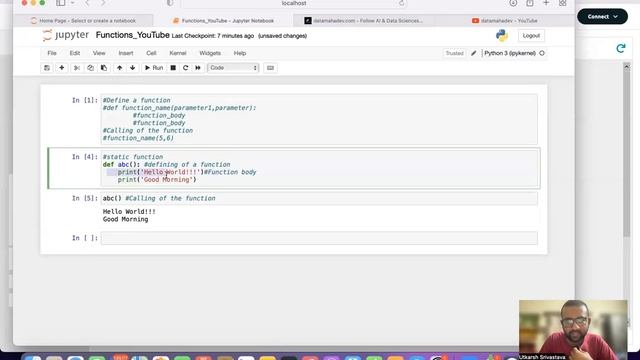Move selected cell up arrow
This screenshot has height=360, width=640.
pos(120,68)
